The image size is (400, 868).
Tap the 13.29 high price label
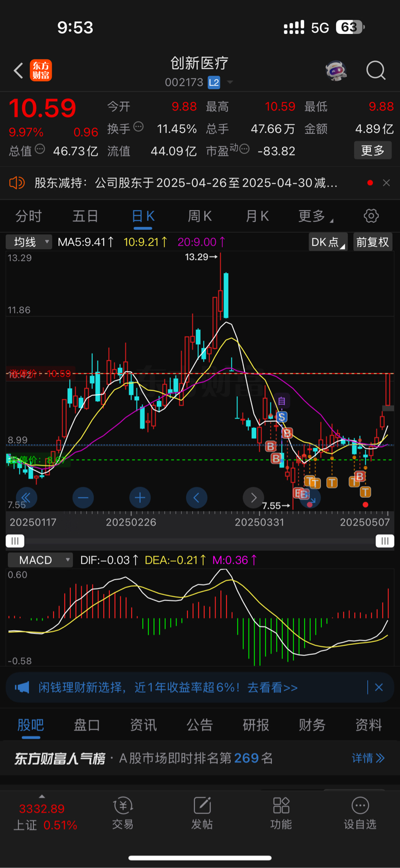(202, 257)
